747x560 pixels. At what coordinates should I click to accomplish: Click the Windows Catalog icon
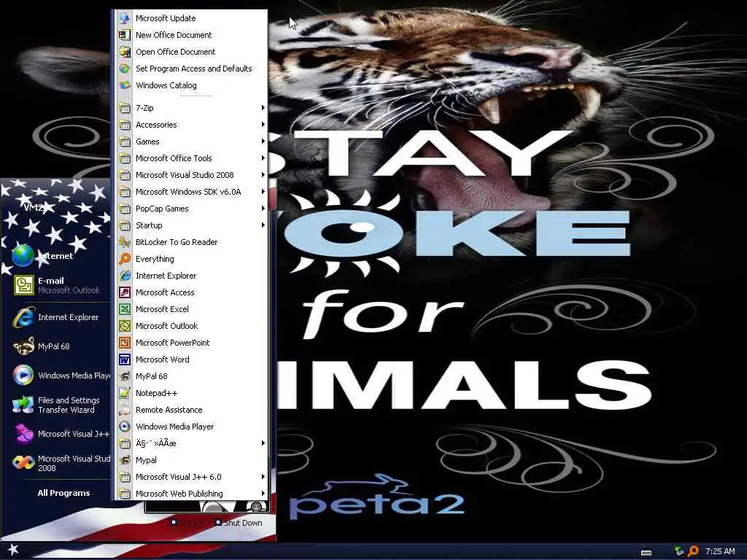(x=124, y=85)
